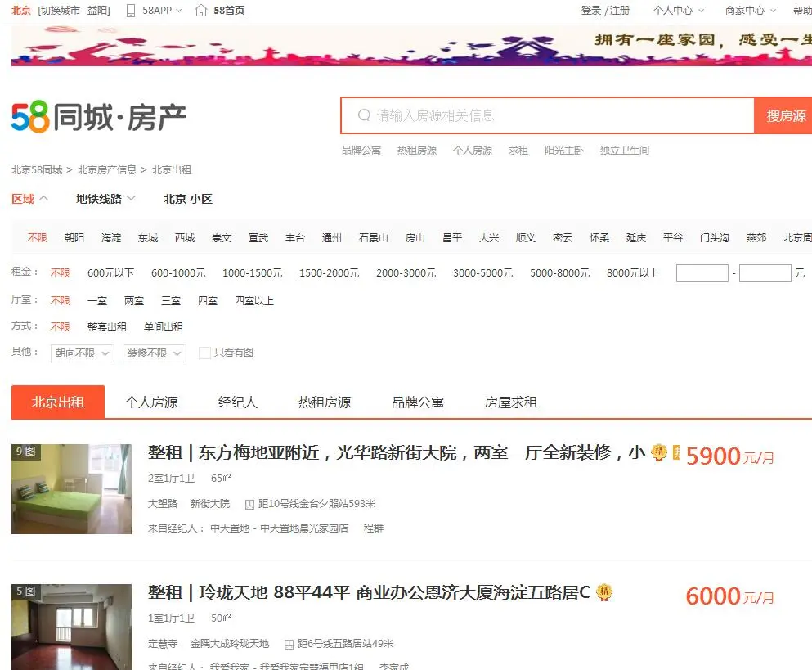This screenshot has height=670, width=812.
Task: Click the maximum rent input box
Action: click(765, 273)
